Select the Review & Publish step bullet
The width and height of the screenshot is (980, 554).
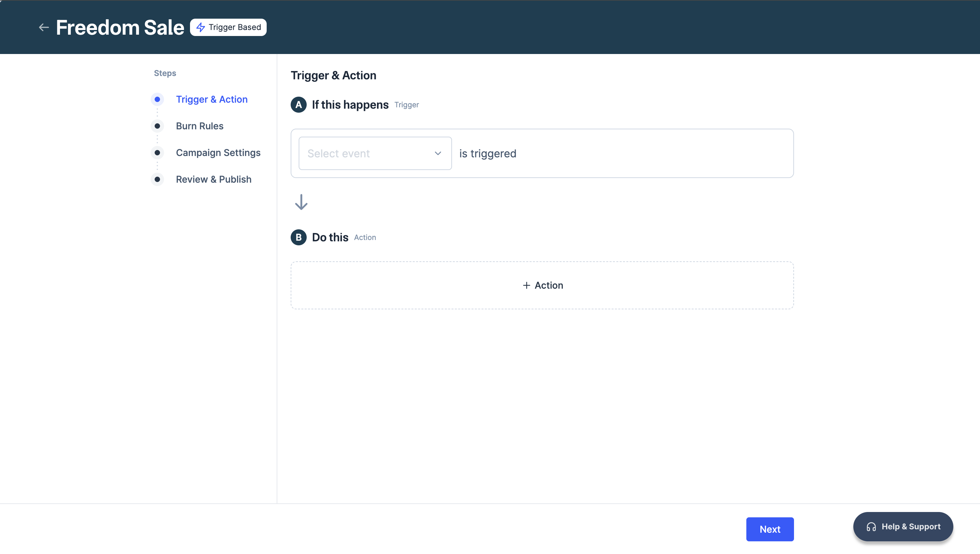(157, 179)
